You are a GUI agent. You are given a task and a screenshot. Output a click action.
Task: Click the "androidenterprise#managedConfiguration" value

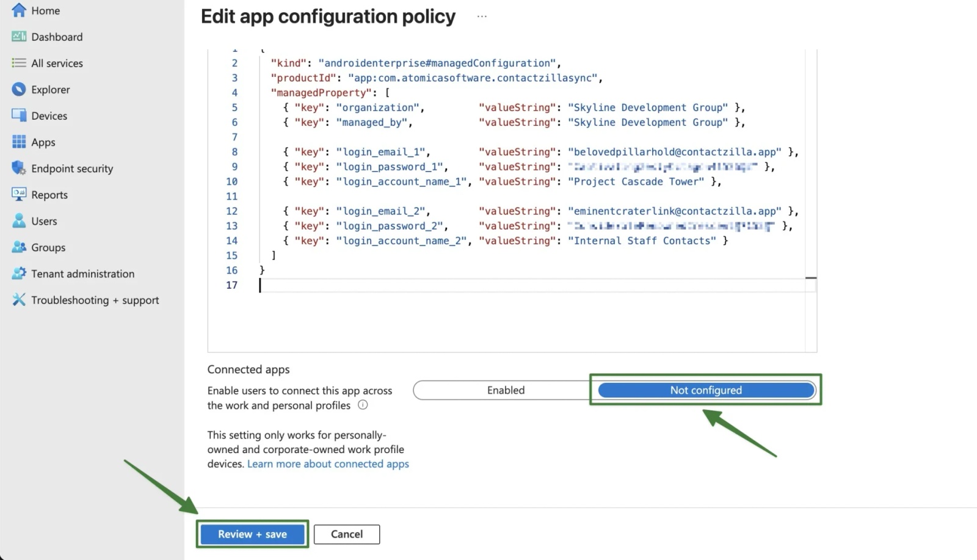437,63
